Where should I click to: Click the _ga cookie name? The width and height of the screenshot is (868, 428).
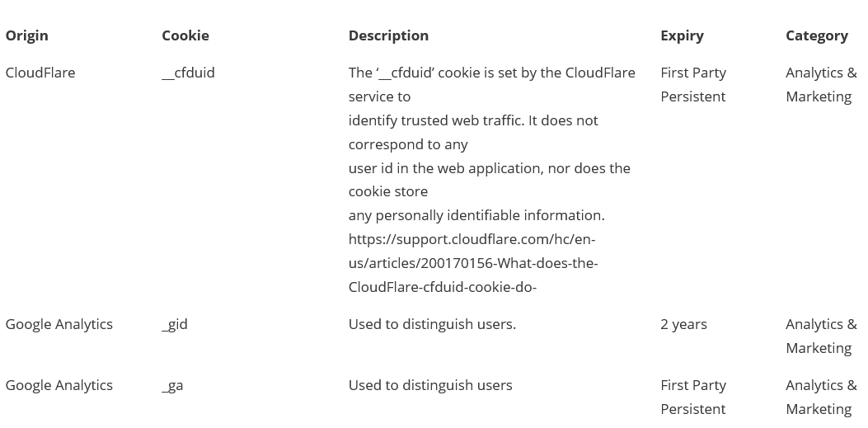coord(172,385)
